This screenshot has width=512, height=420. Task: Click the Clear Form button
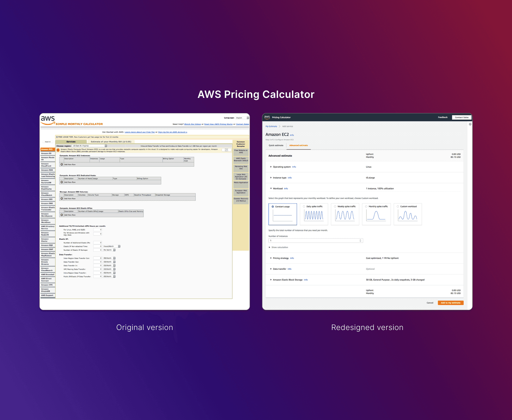click(x=226, y=150)
